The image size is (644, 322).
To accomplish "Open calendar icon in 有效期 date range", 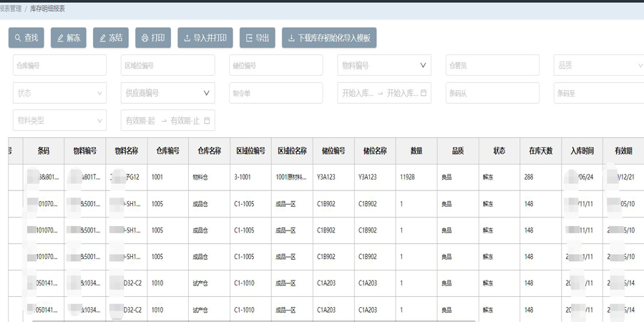I will [x=208, y=121].
